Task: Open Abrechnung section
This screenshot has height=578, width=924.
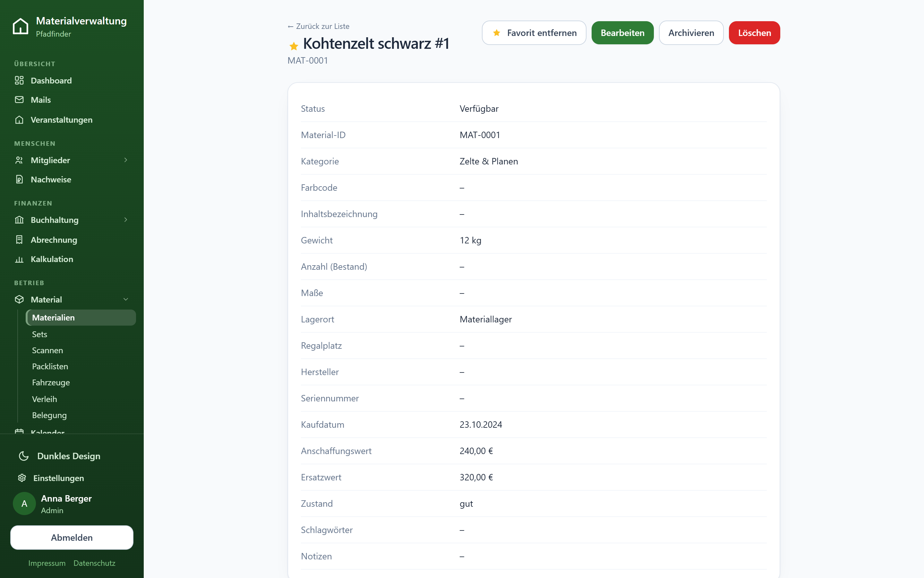Action: pyautogui.click(x=72, y=240)
